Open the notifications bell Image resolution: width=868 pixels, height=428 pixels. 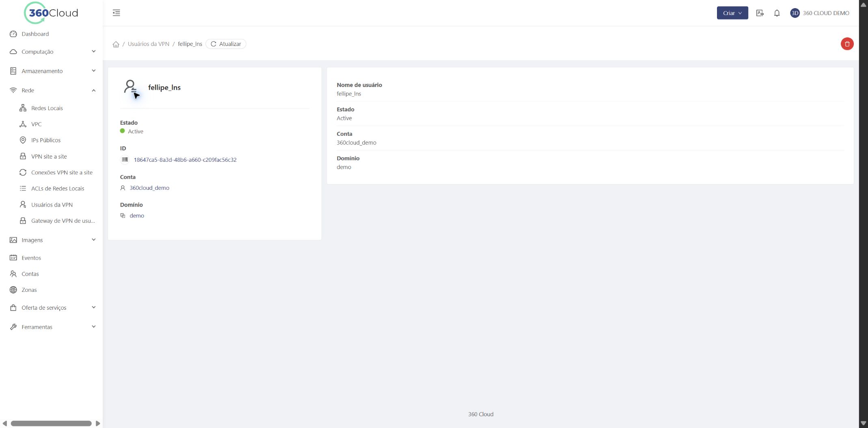tap(777, 13)
